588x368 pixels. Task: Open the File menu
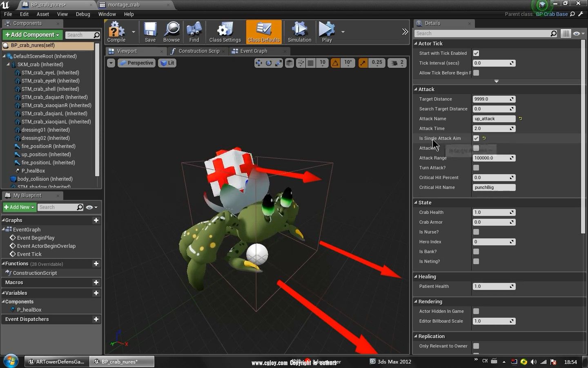tap(8, 14)
